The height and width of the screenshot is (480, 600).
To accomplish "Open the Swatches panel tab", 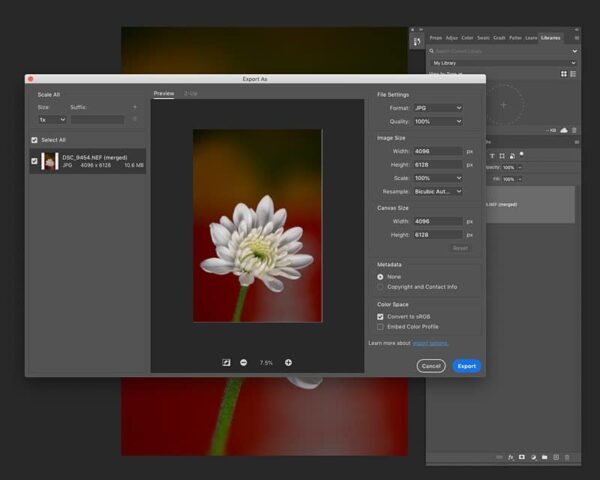I will (483, 38).
